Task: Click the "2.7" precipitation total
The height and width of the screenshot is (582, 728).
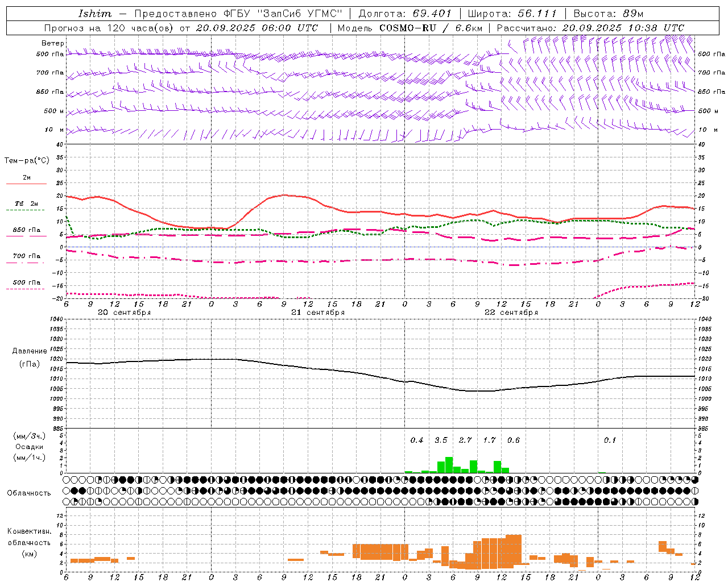Action: click(x=465, y=440)
